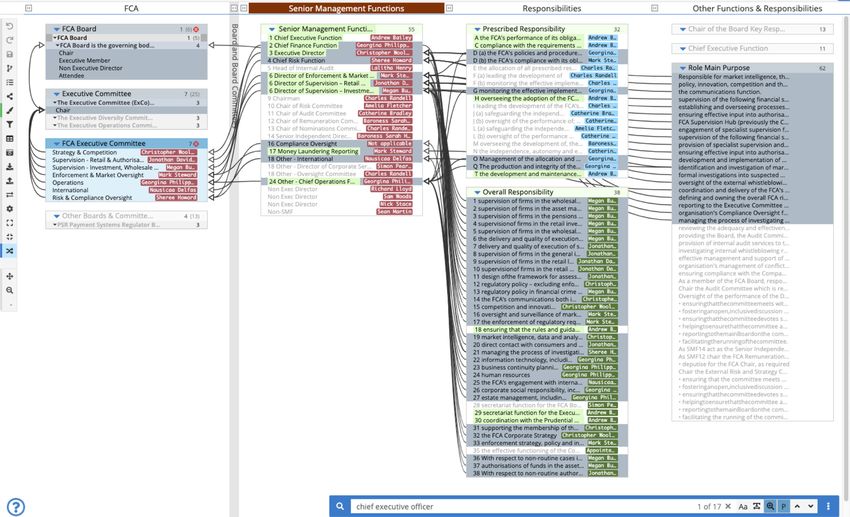Select the Responsibilities column header
850x517 pixels.
click(552, 8)
